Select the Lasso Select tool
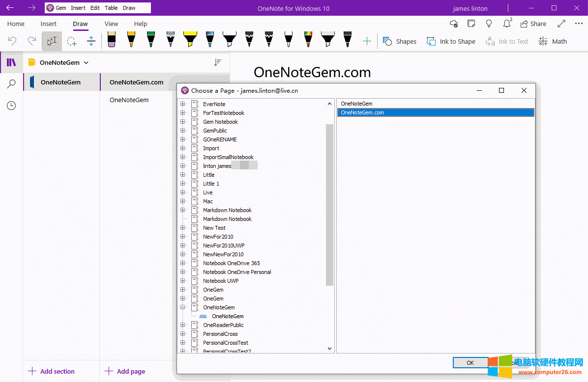 pyautogui.click(x=72, y=42)
